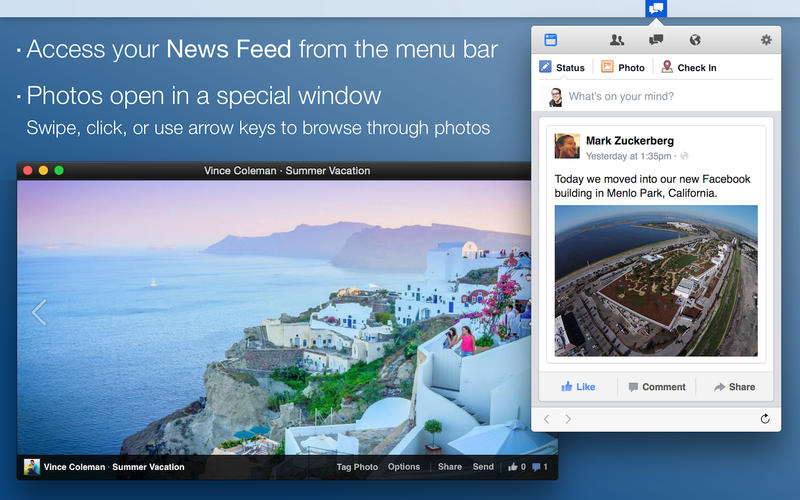This screenshot has height=500, width=800.
Task: Open the News Feed icon tab
Action: point(551,40)
